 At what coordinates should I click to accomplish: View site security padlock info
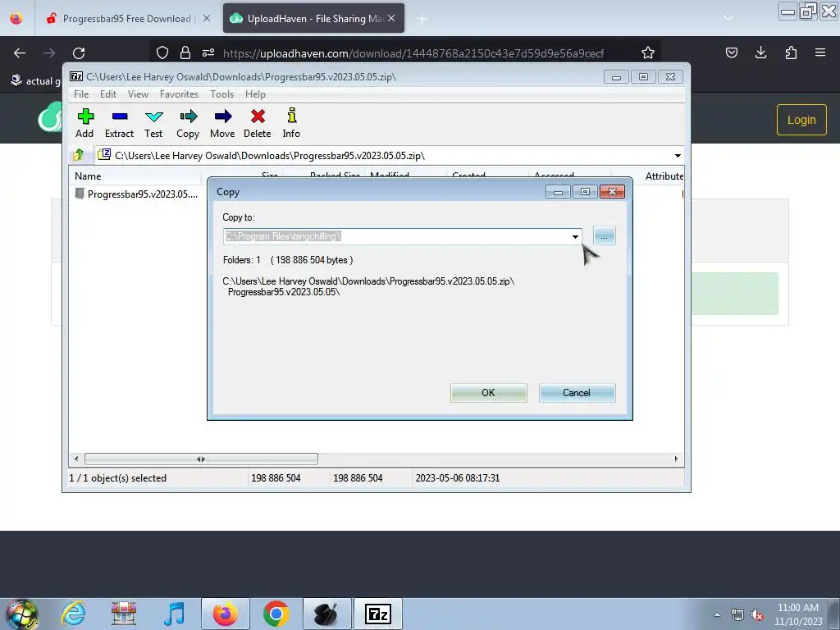(185, 52)
